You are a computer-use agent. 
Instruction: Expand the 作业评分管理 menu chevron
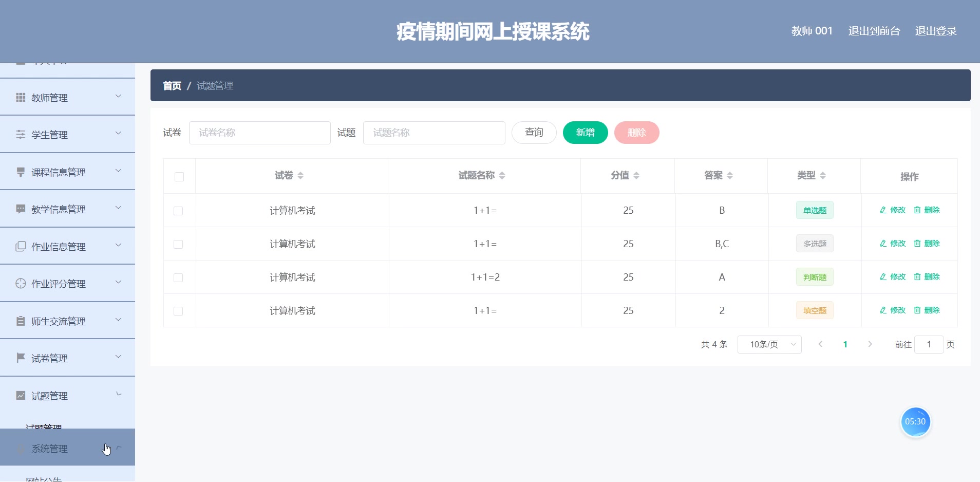pos(118,282)
